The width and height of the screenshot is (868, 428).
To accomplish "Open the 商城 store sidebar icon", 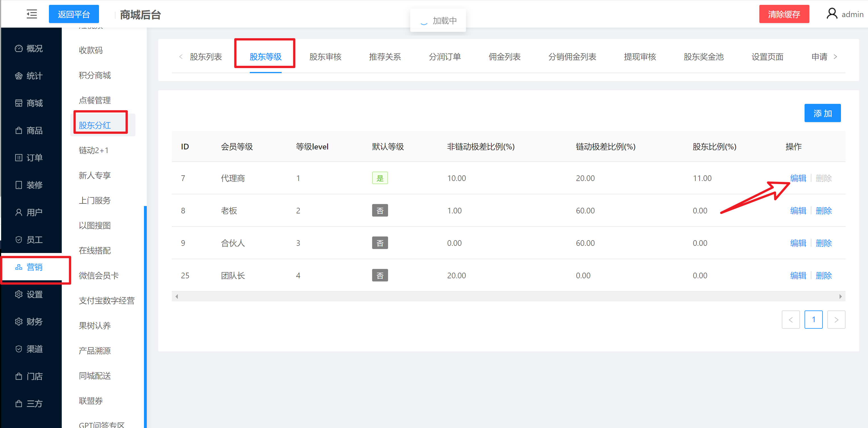I will (19, 103).
